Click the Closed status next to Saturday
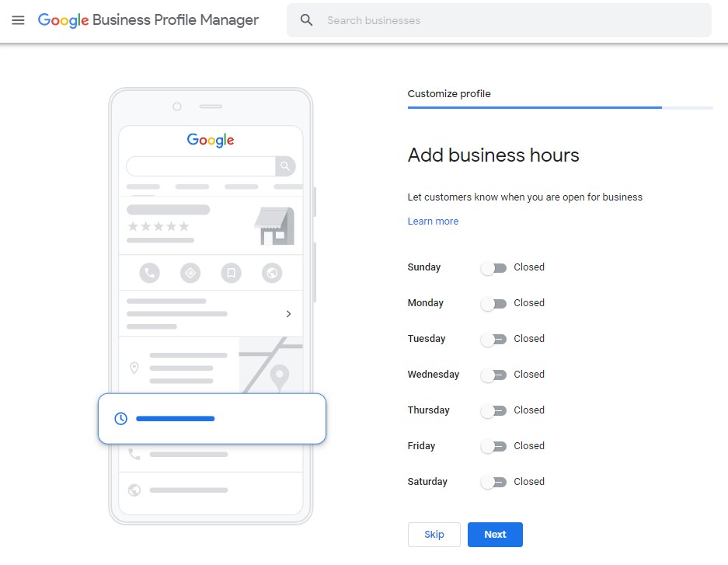Viewport: 728px width, 565px height. 529,481
